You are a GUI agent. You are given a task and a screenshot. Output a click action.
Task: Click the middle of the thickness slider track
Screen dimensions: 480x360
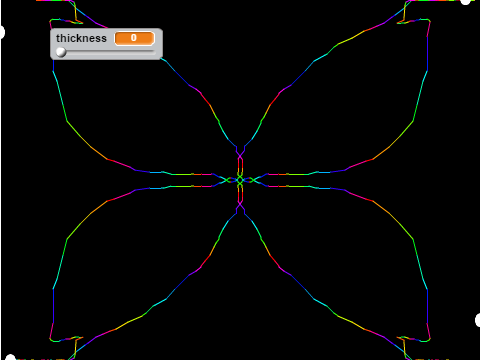[106, 52]
